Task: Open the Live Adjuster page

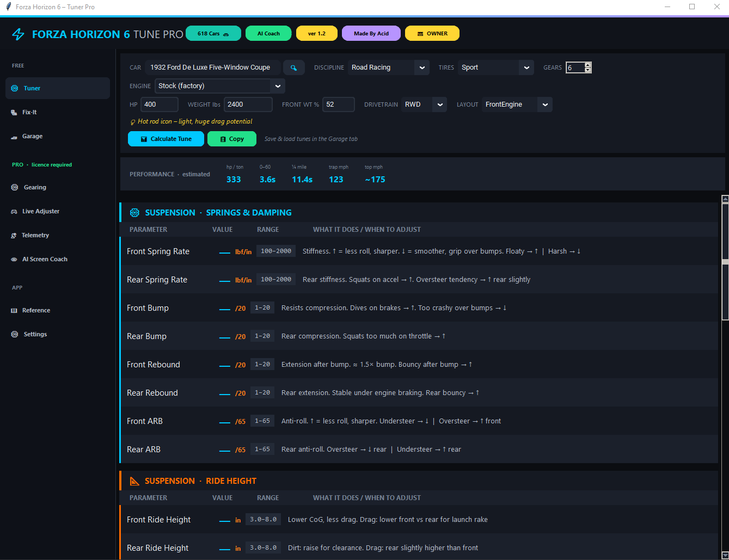Action: pyautogui.click(x=58, y=211)
